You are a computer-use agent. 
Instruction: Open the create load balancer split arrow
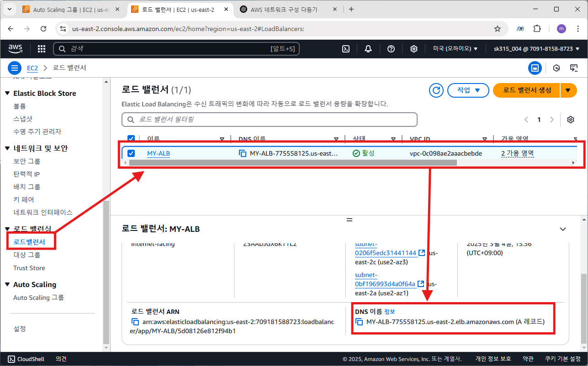coord(568,90)
